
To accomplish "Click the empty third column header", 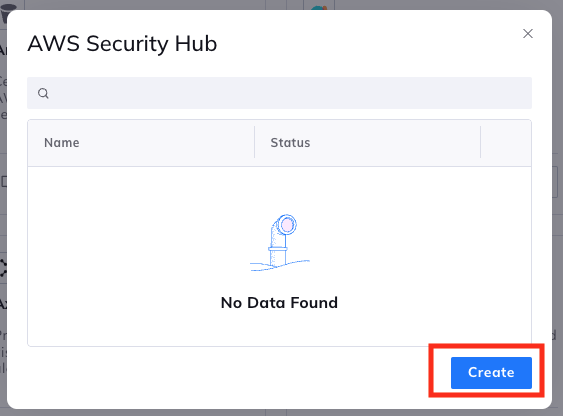I will click(506, 143).
